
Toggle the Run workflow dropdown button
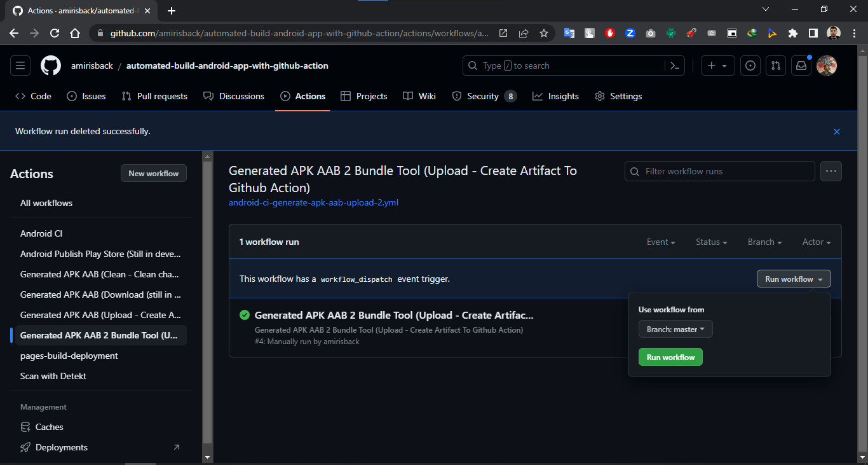794,279
